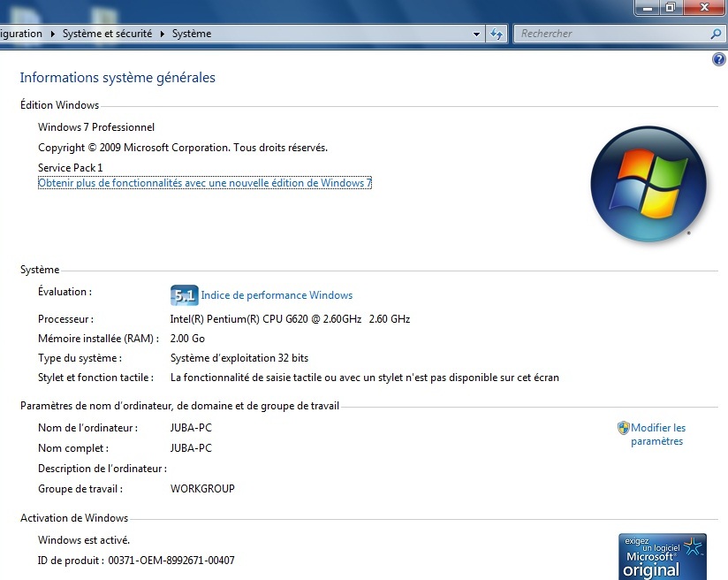Click the Type du système label
Viewport: 728px width, 580px height.
click(x=80, y=358)
